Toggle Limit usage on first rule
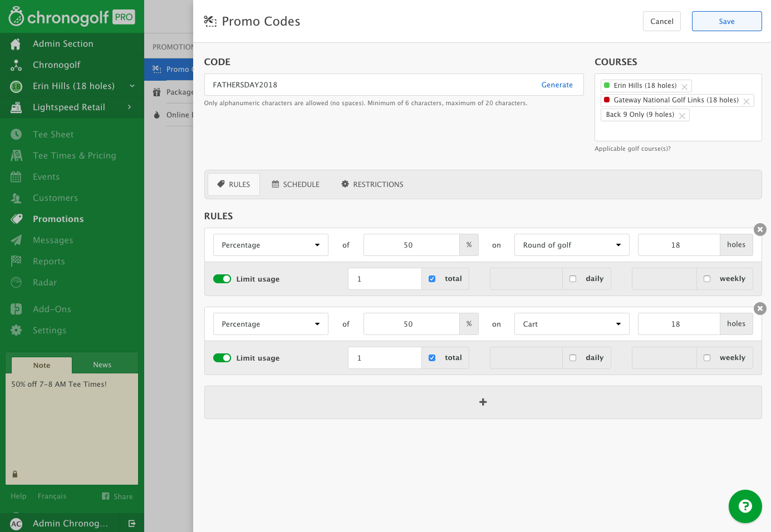Viewport: 771px width, 532px height. pyautogui.click(x=222, y=279)
